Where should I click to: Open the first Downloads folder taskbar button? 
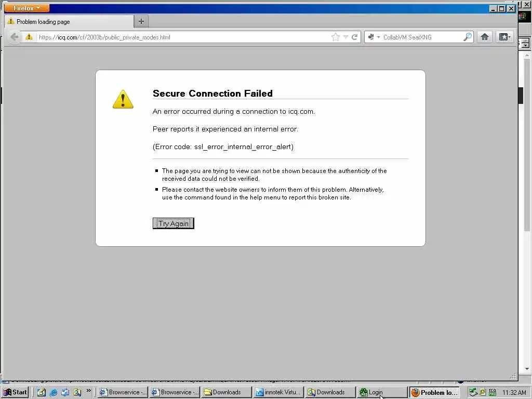tap(227, 392)
